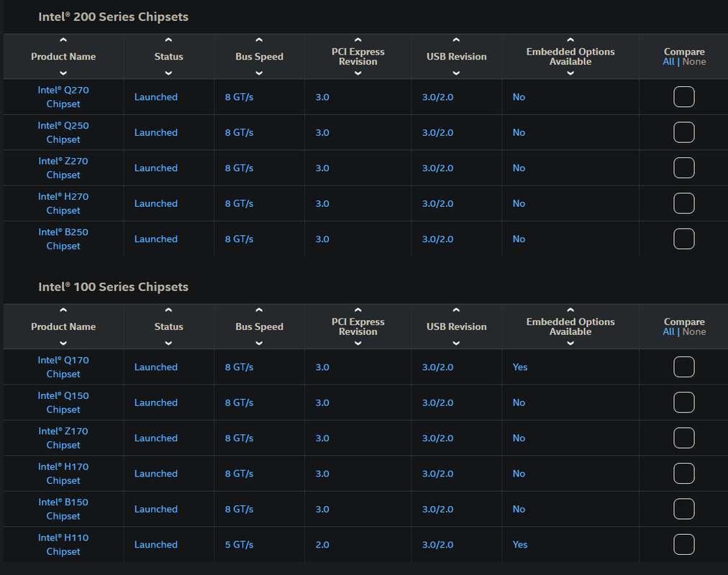Image resolution: width=728 pixels, height=575 pixels.
Task: Check compare box for Q150 Chipset
Action: pyautogui.click(x=684, y=402)
